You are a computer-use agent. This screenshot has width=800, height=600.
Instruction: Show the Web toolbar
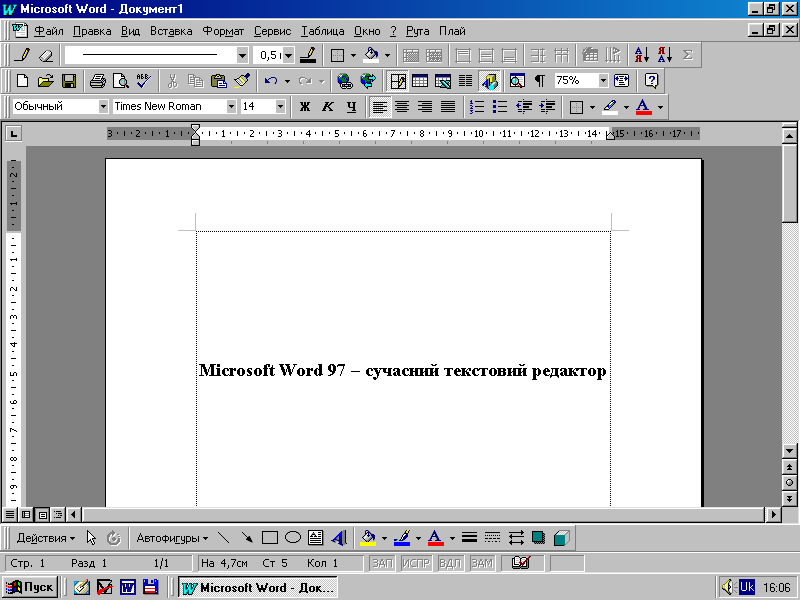point(368,81)
